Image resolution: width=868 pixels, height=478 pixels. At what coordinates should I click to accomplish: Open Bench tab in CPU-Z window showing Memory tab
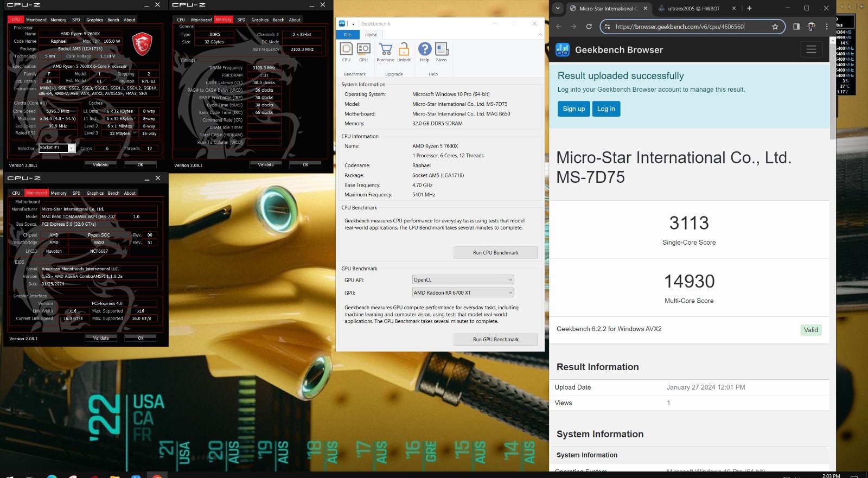pos(278,20)
